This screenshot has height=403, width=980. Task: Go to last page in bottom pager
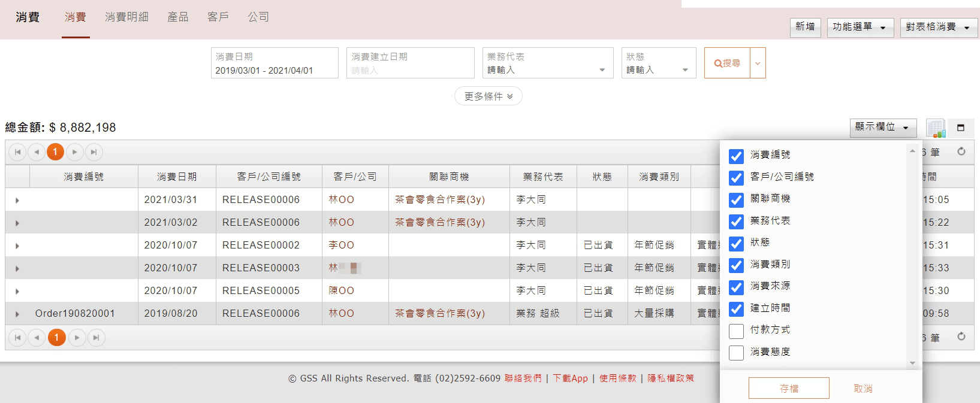[x=96, y=338]
